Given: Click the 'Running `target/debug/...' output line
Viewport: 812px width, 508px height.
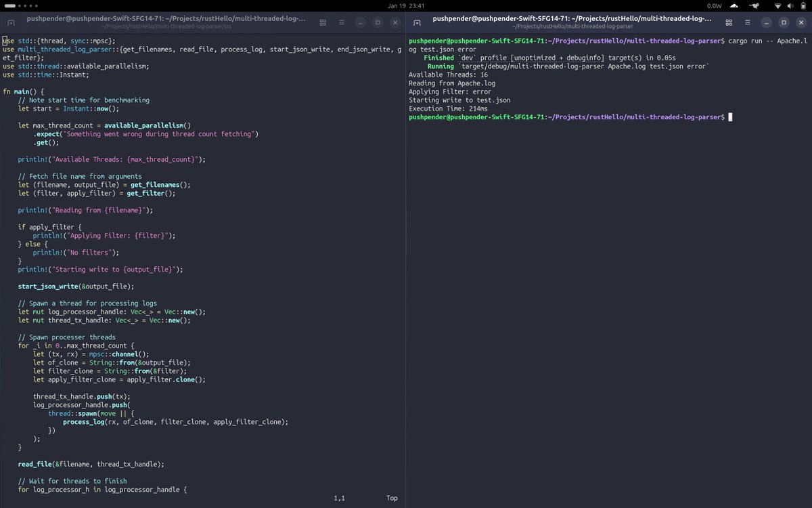Looking at the screenshot, I should click(x=568, y=66).
